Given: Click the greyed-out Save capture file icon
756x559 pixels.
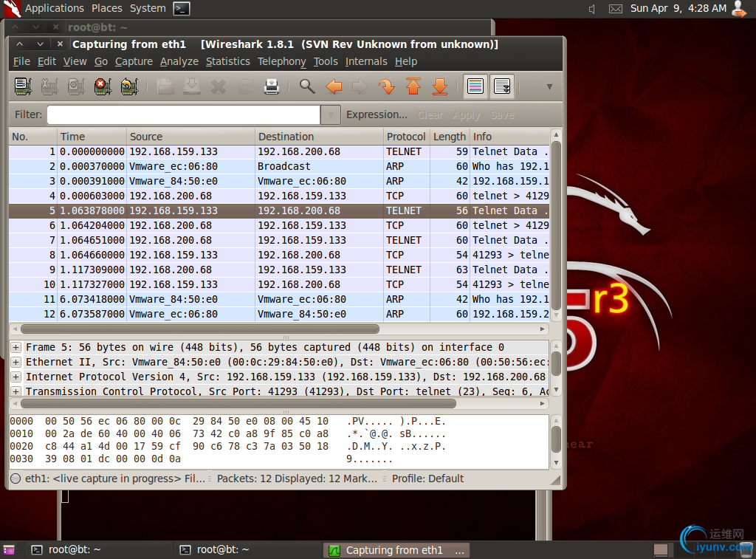Looking at the screenshot, I should pos(191,87).
